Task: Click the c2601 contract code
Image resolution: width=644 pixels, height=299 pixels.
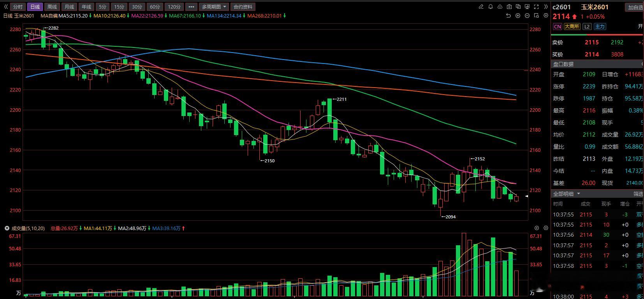Action: (561, 7)
